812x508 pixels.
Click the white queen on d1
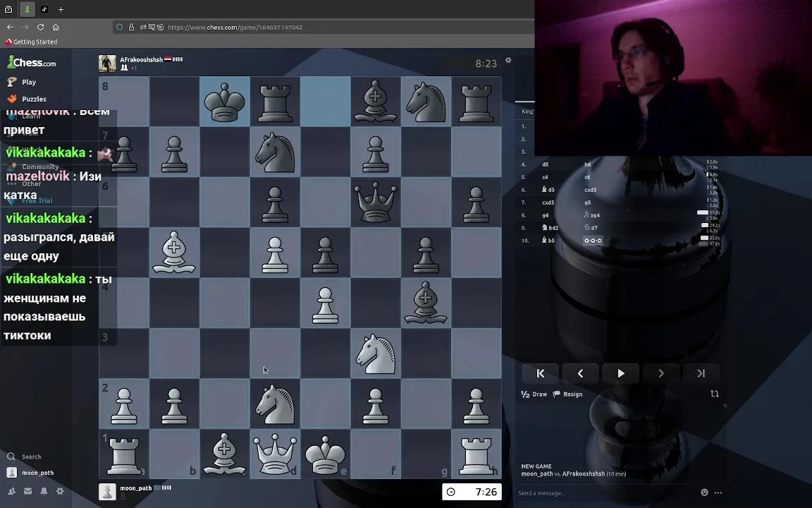click(275, 454)
